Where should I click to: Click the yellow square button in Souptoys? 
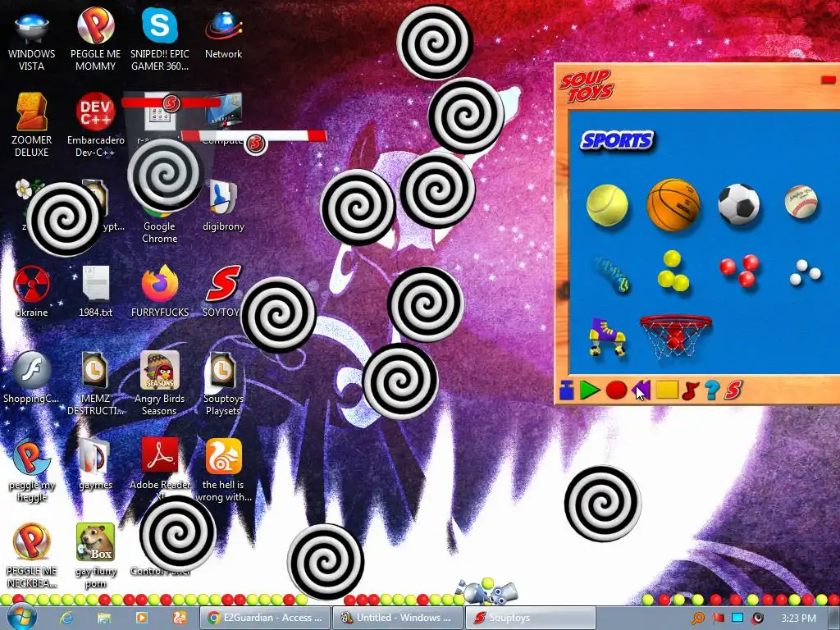667,390
